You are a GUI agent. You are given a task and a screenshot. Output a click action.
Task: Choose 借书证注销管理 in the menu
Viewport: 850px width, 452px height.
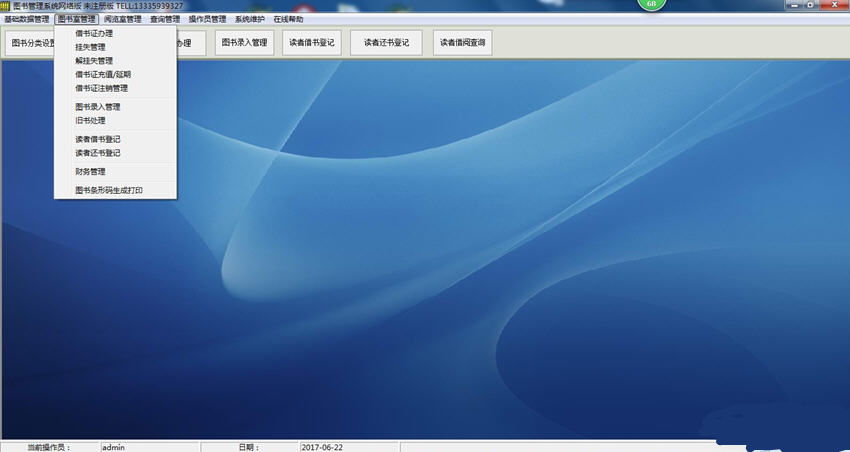click(115, 88)
